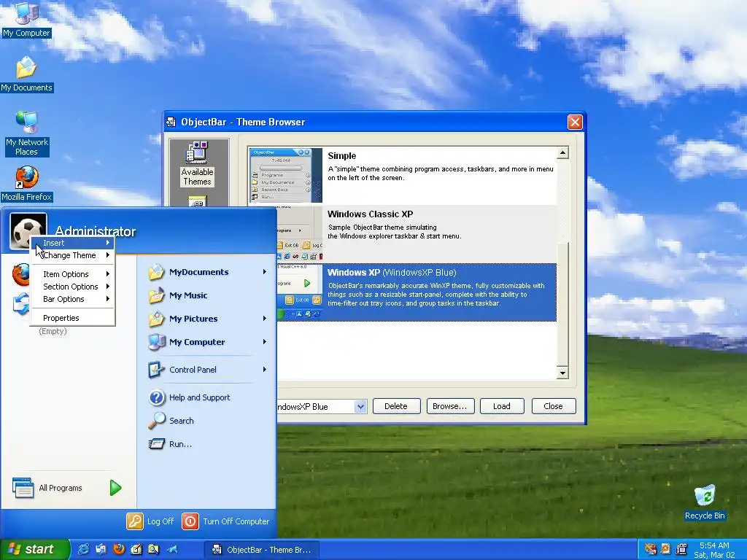Screen dimensions: 747x560
Task: Choose Properties from the context menu
Action: [73, 318]
